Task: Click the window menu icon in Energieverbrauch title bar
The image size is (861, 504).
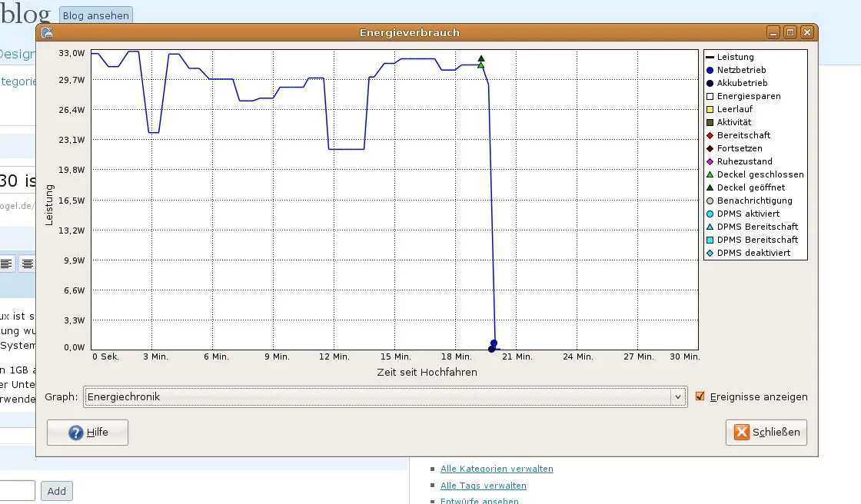Action: pyautogui.click(x=47, y=32)
